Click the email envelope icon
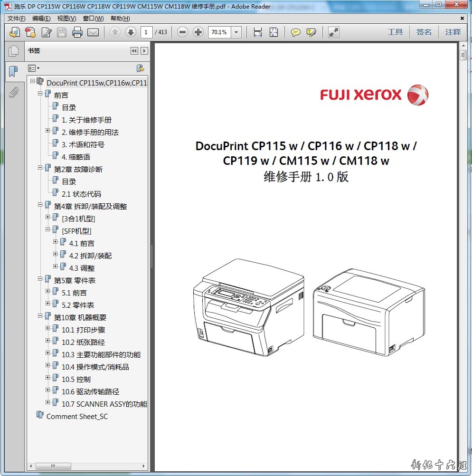Screen dimensions: 472x476 [x=93, y=32]
